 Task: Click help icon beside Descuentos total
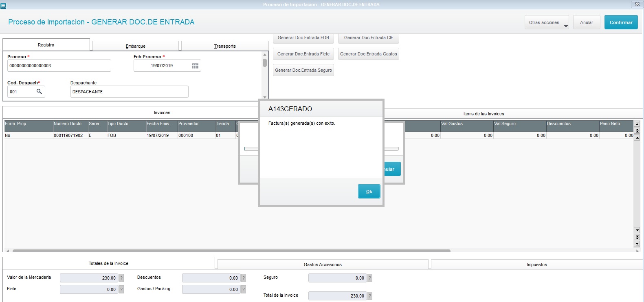pyautogui.click(x=244, y=278)
